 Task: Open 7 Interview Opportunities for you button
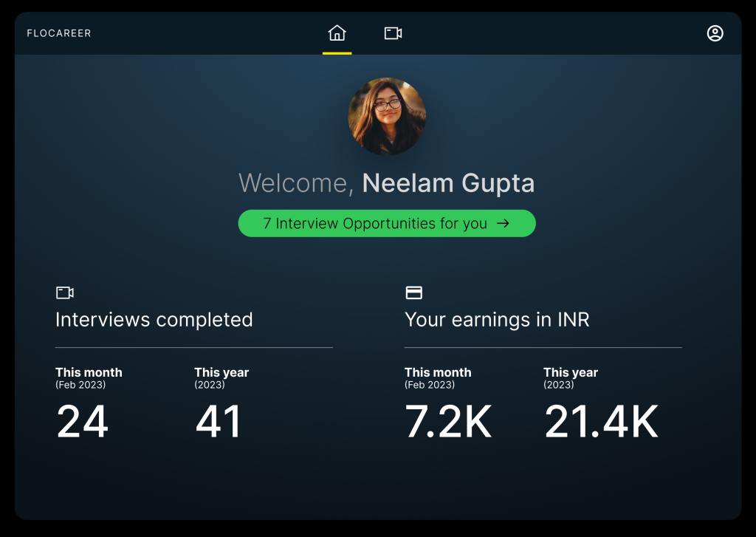pos(387,223)
